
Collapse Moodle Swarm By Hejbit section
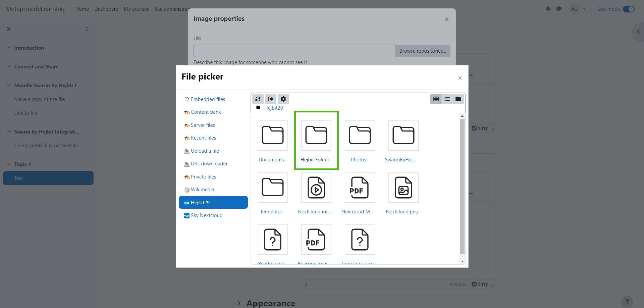(9, 85)
